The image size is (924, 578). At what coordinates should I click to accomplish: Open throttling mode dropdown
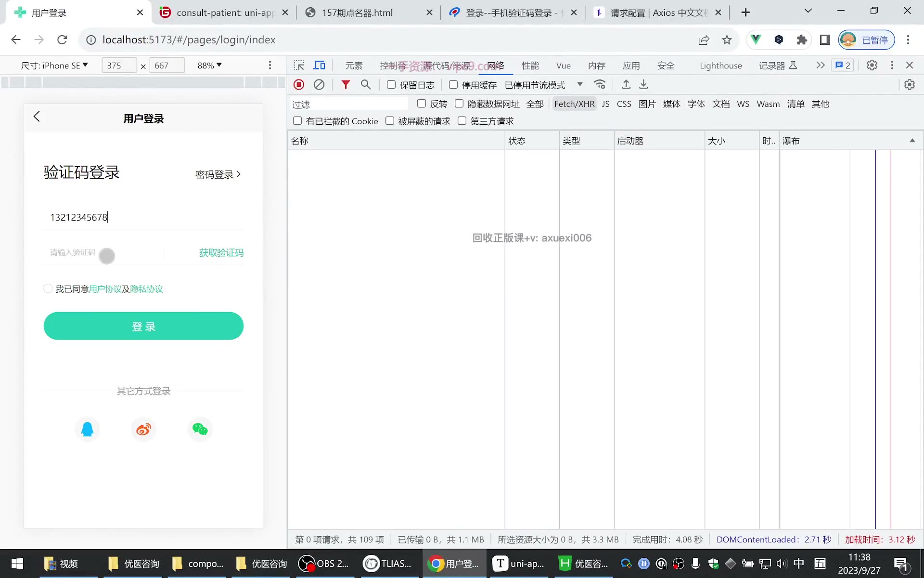[544, 85]
